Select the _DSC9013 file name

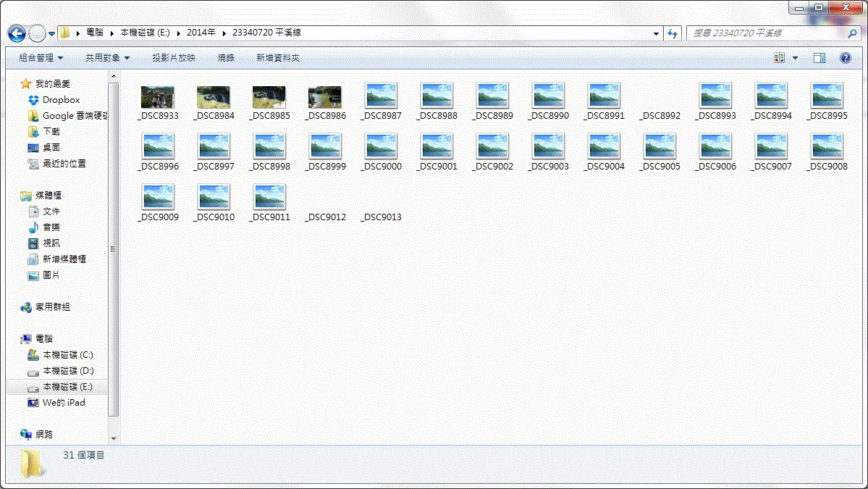point(382,217)
